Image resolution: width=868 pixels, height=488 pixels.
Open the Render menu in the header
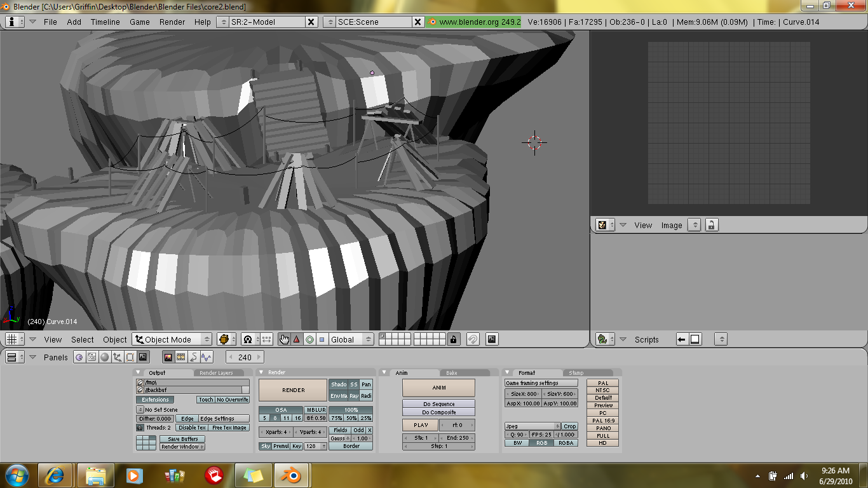tap(172, 22)
